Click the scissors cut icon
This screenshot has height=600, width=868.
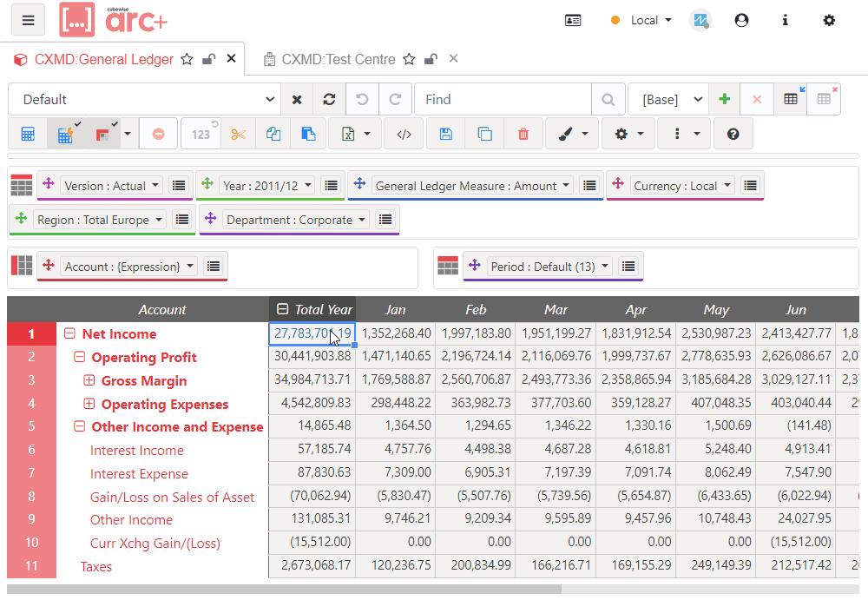coord(239,134)
